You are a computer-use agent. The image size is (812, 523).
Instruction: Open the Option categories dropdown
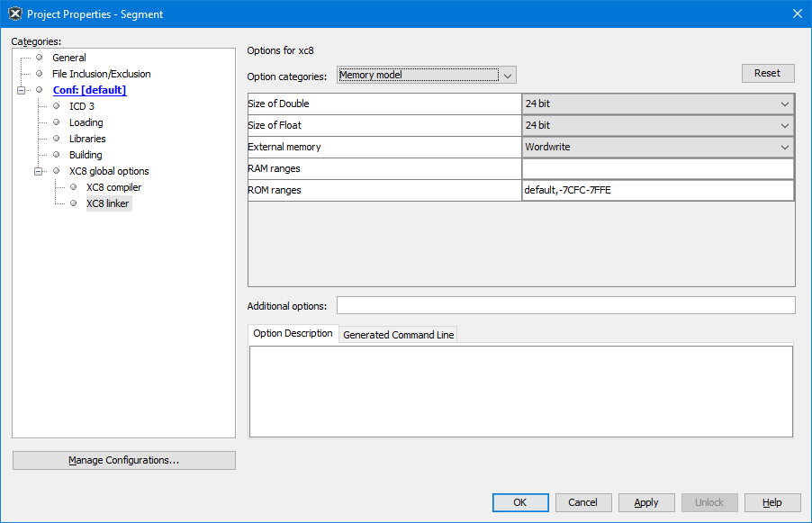tap(426, 75)
